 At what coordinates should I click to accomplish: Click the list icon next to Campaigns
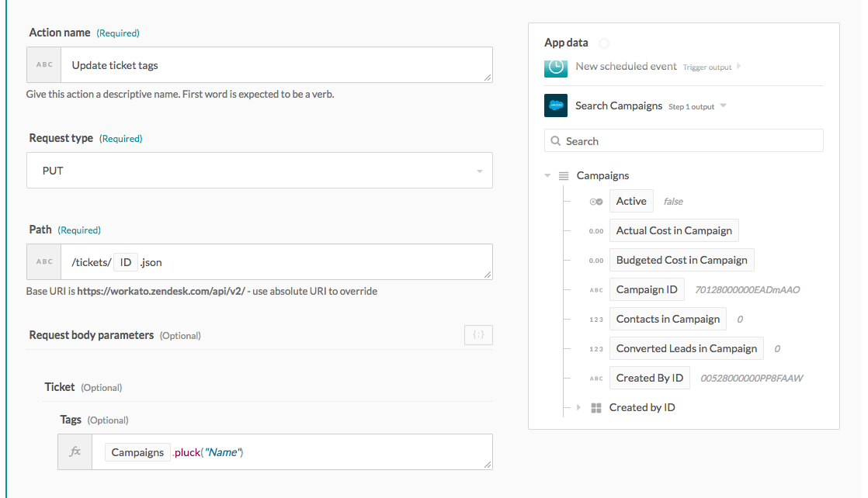(564, 176)
